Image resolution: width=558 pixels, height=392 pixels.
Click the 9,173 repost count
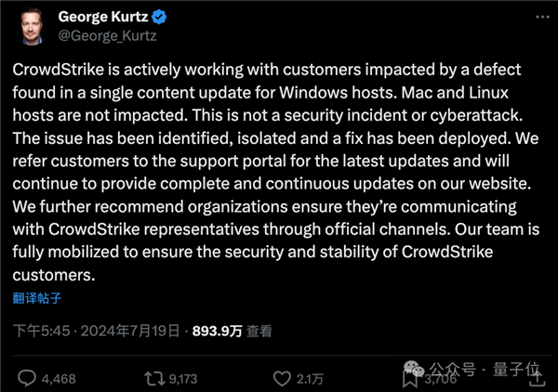pyautogui.click(x=183, y=379)
